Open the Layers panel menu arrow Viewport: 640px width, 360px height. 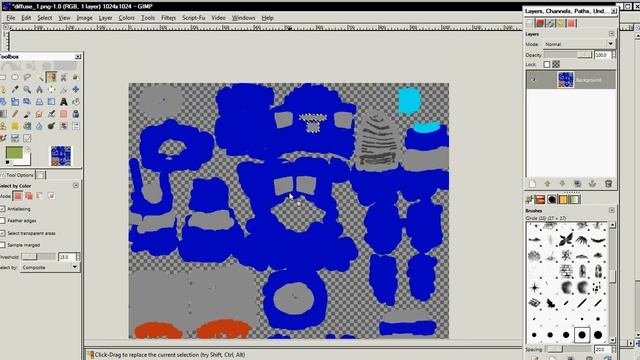tap(611, 34)
